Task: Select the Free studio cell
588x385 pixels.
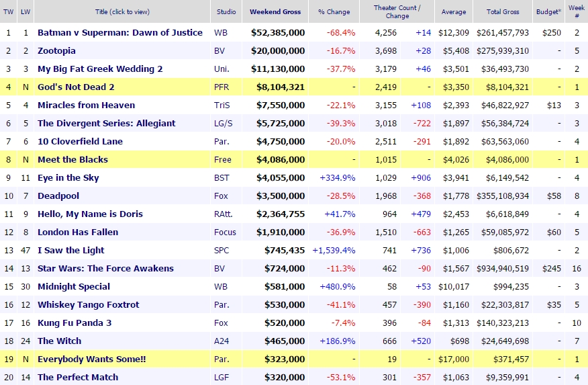Action: coord(222,159)
